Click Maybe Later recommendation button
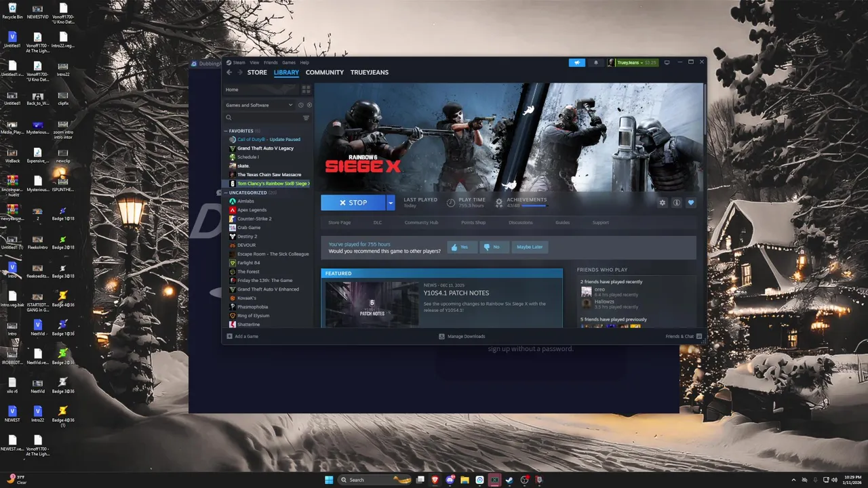 click(x=530, y=247)
